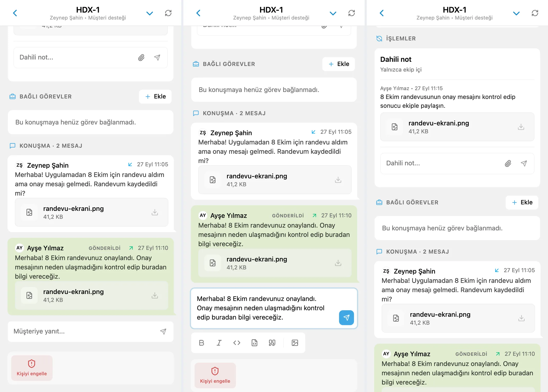Download internal note attachment in right panel

coord(521,127)
